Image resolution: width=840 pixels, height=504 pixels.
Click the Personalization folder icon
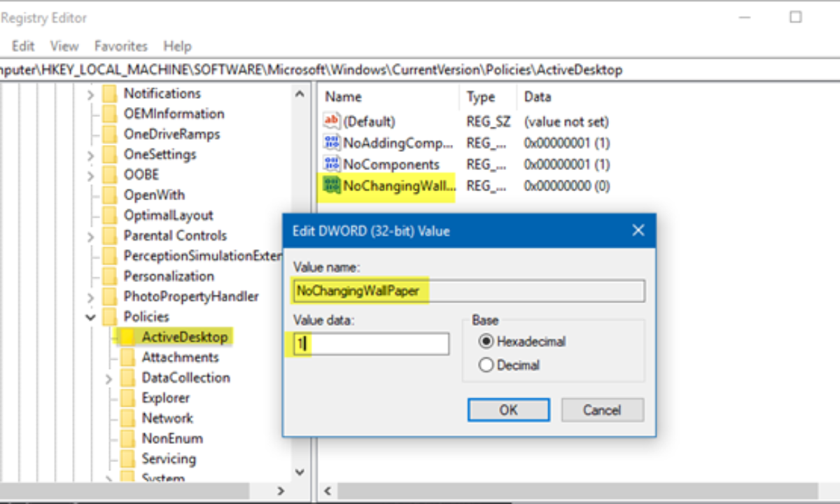(109, 276)
